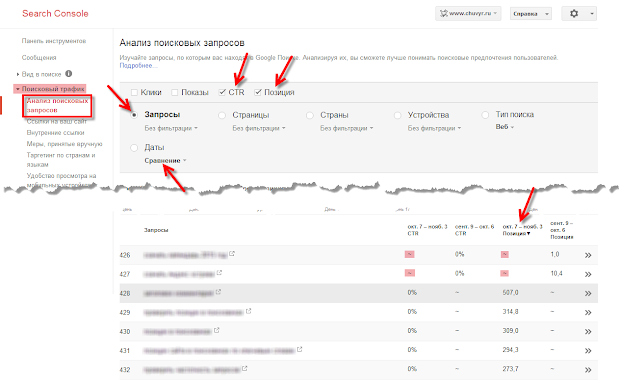Select the Страницы radio button
Screen dimensions: 620x381
[222, 115]
